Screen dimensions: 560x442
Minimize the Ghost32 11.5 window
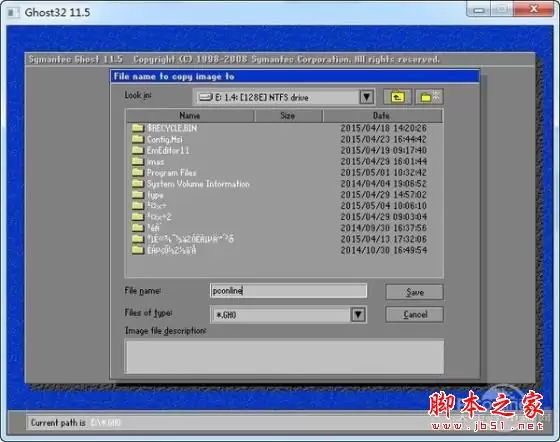479,10
